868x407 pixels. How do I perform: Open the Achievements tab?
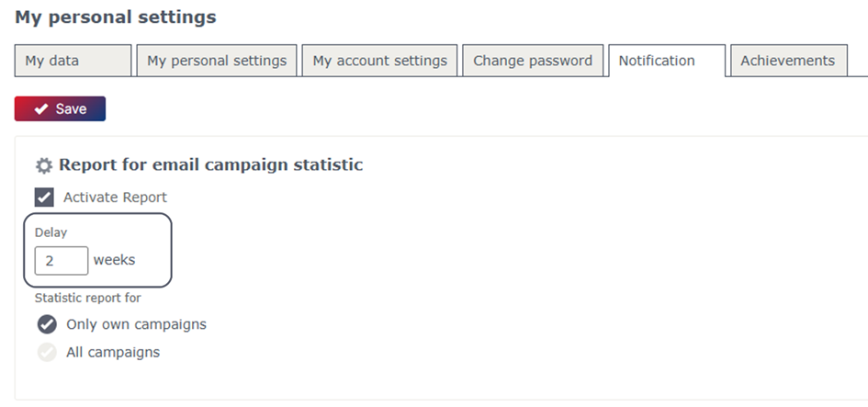click(789, 61)
